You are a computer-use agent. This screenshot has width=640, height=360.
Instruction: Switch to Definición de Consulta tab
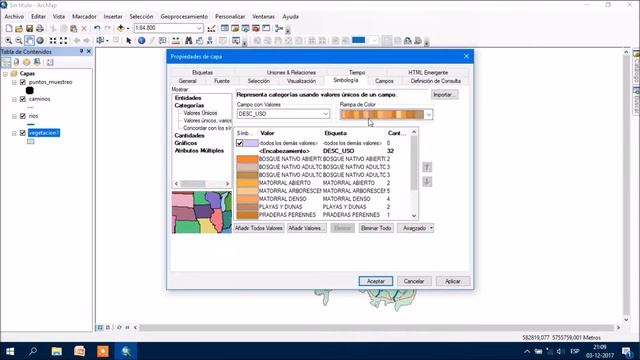[436, 81]
